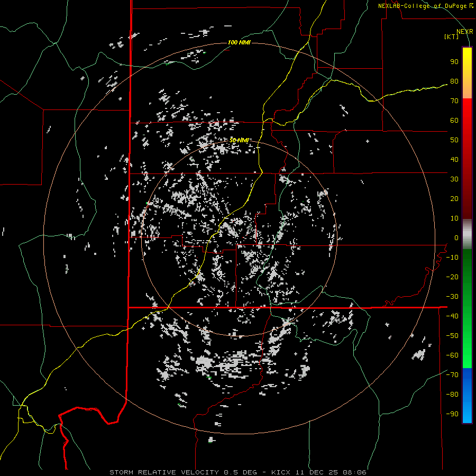Image resolution: width=476 pixels, height=476 pixels.
Task: Click the -90 value on velocity scale
Action: click(452, 414)
